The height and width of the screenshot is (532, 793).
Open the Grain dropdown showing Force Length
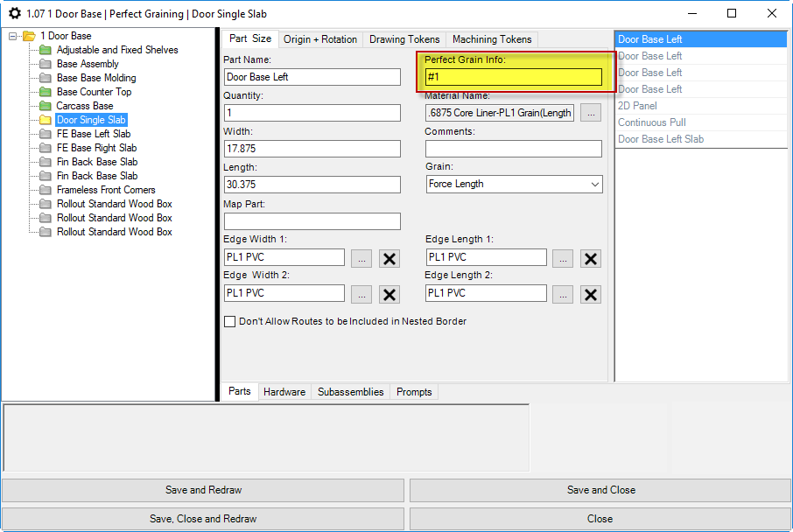point(515,184)
